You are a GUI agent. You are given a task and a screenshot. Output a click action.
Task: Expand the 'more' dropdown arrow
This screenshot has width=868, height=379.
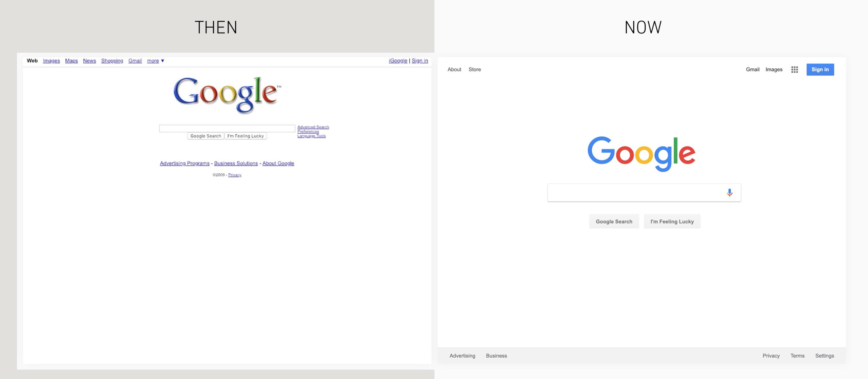pos(163,61)
